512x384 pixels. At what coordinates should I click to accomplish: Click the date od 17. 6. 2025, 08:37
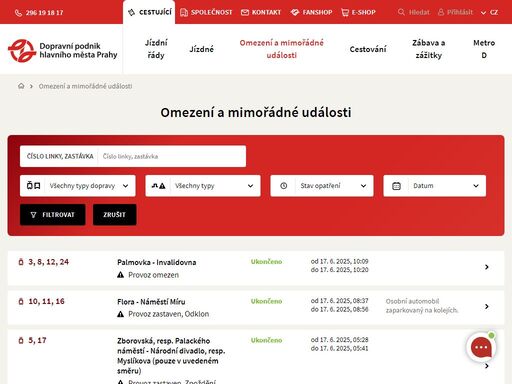(x=339, y=301)
